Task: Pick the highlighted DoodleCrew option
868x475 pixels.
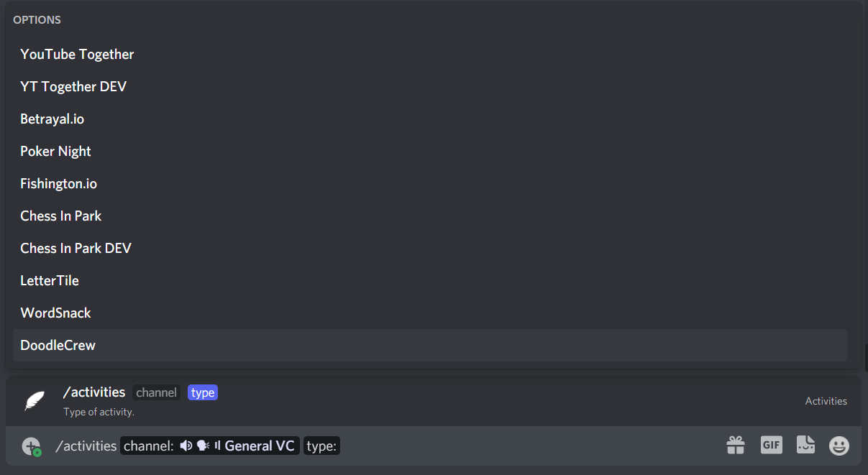Action: (430, 346)
